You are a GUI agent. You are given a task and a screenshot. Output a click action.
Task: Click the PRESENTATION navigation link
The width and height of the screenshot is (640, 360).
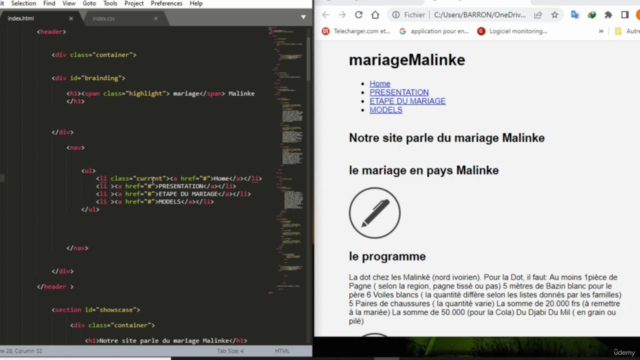tap(399, 93)
